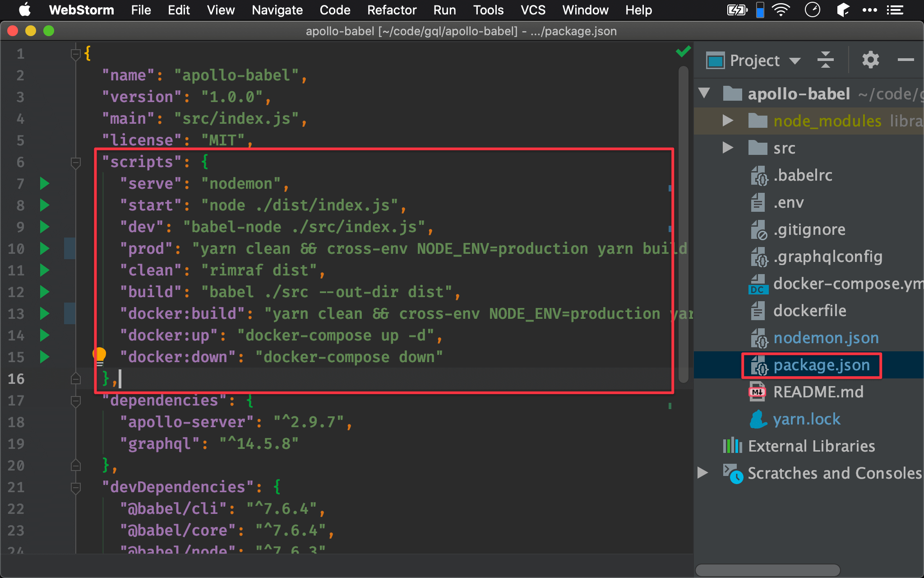Viewport: 924px width, 578px height.
Task: Click the "apollo-server" dependency key
Action: (187, 422)
